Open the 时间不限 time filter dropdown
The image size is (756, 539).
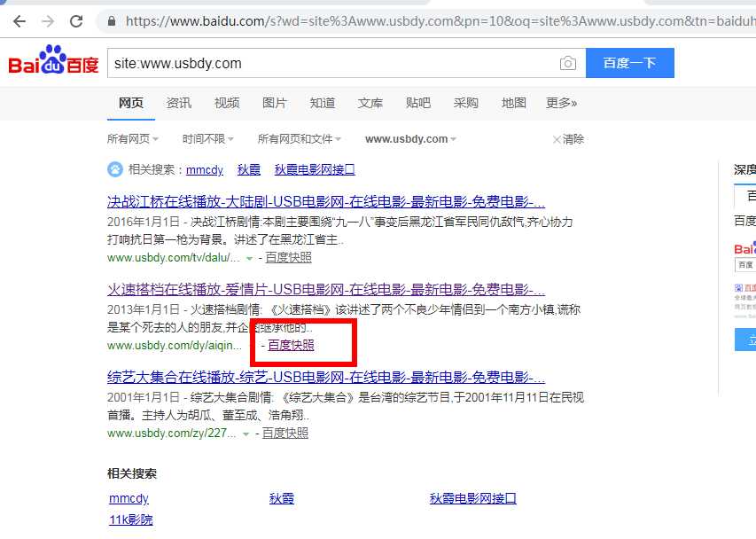click(207, 139)
